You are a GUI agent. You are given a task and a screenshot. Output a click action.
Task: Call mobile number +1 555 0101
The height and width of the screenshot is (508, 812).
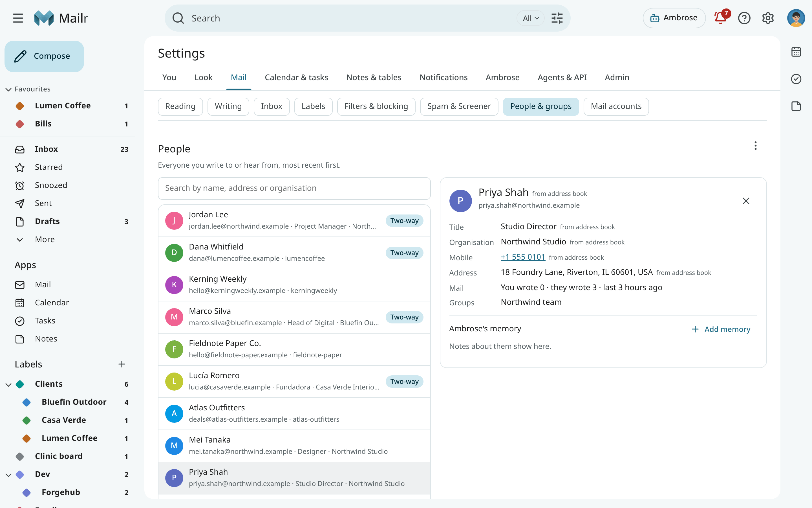pos(523,257)
